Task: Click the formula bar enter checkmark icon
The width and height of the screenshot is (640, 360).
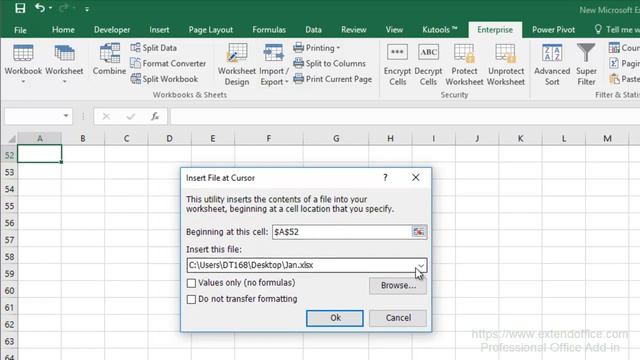Action: click(131, 116)
